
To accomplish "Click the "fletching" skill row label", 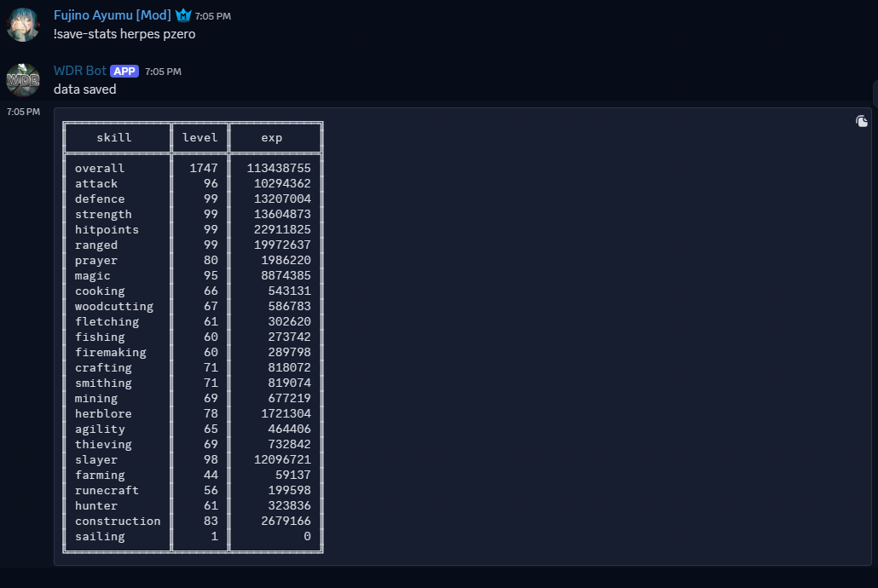I will [x=107, y=321].
